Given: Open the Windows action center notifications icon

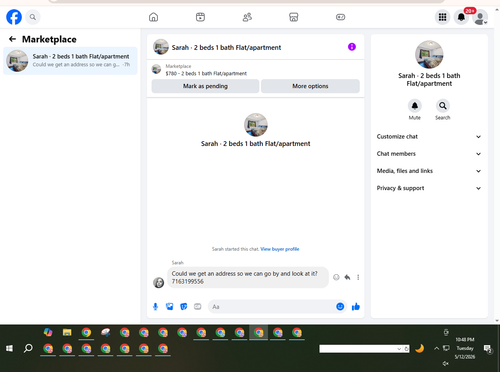Looking at the screenshot, I should [488, 349].
